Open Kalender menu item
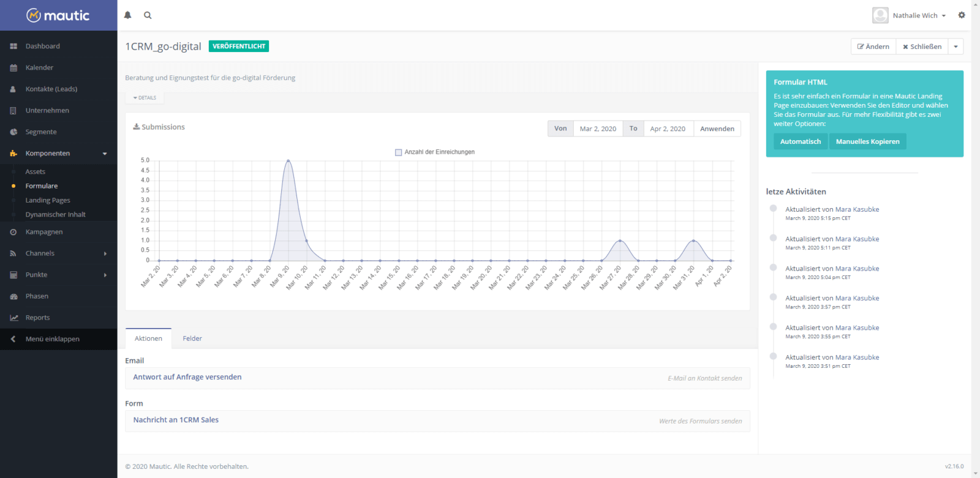 [x=39, y=67]
